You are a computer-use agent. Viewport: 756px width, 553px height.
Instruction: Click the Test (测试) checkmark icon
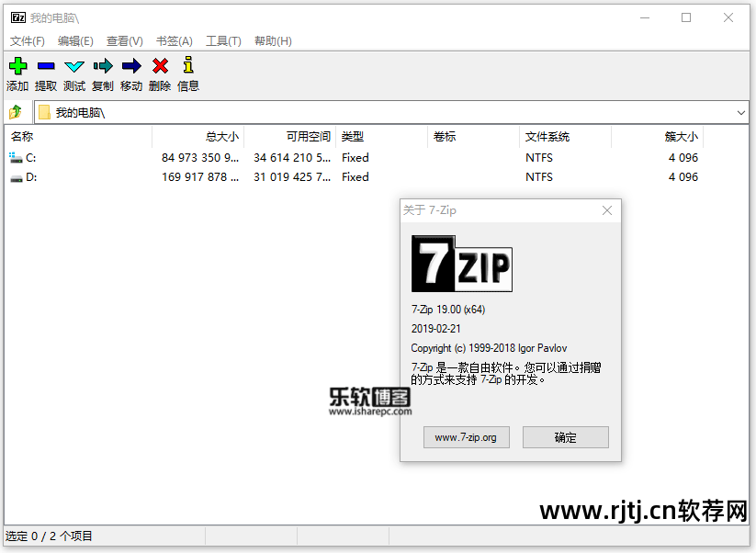[x=74, y=66]
